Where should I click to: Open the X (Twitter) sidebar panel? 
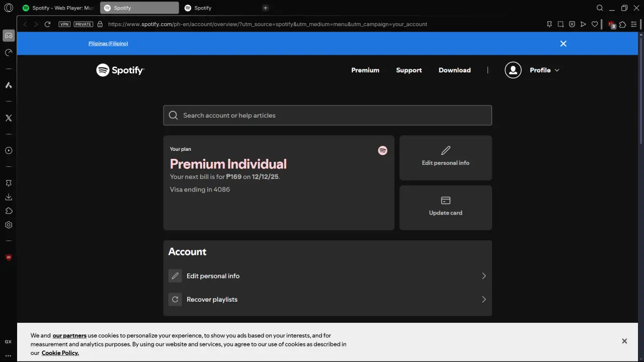pyautogui.click(x=9, y=118)
